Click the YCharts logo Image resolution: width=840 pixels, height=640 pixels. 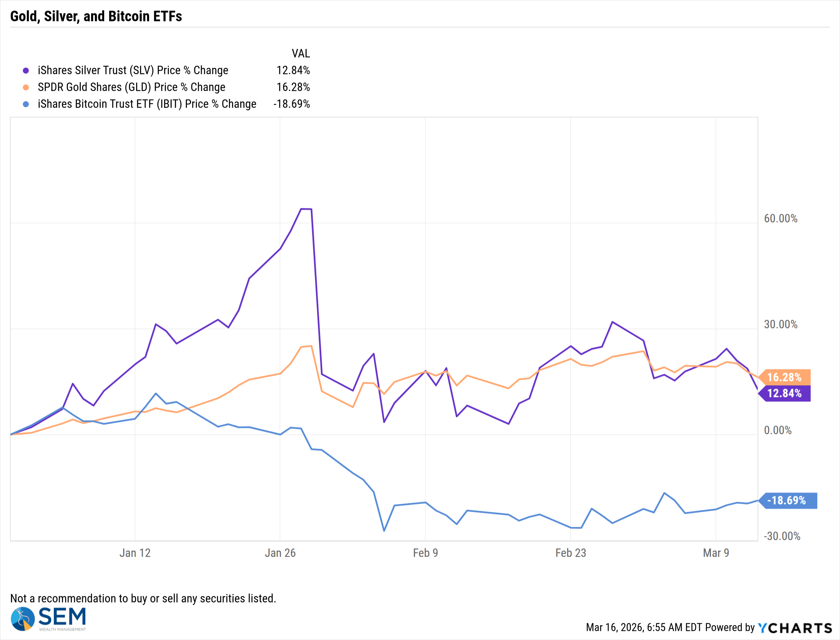795,628
